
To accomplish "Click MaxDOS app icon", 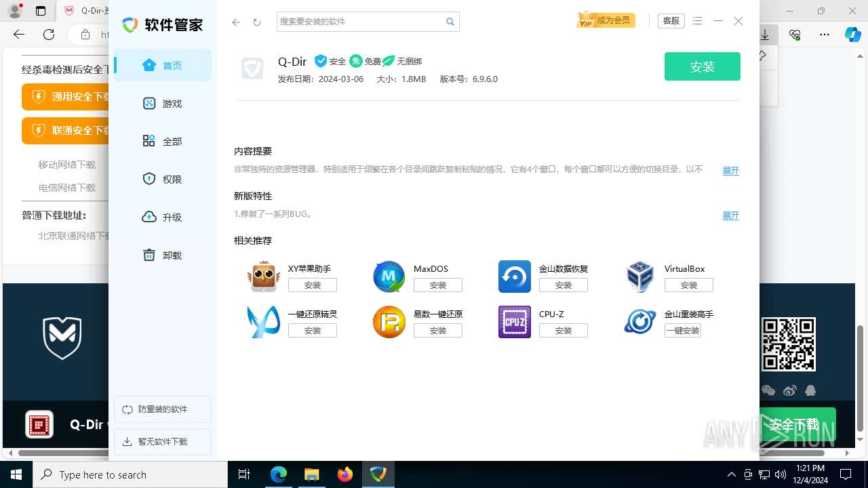I will [389, 277].
